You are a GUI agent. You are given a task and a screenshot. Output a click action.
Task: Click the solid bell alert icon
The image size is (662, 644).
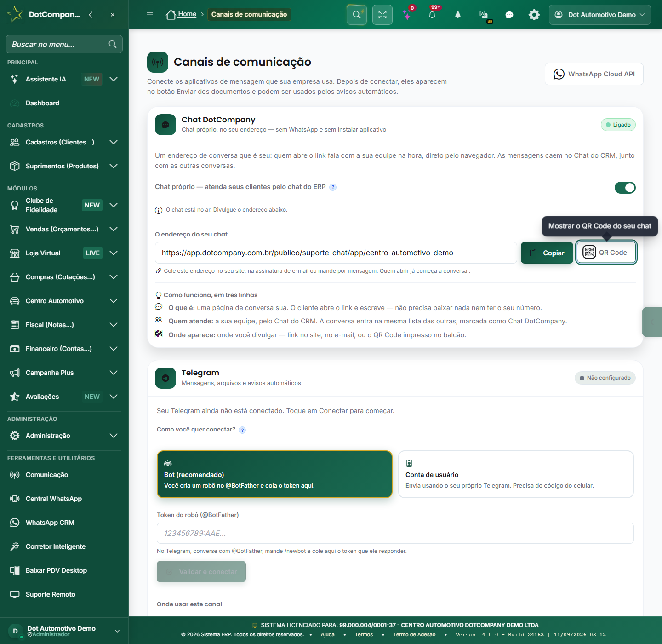[x=458, y=15]
